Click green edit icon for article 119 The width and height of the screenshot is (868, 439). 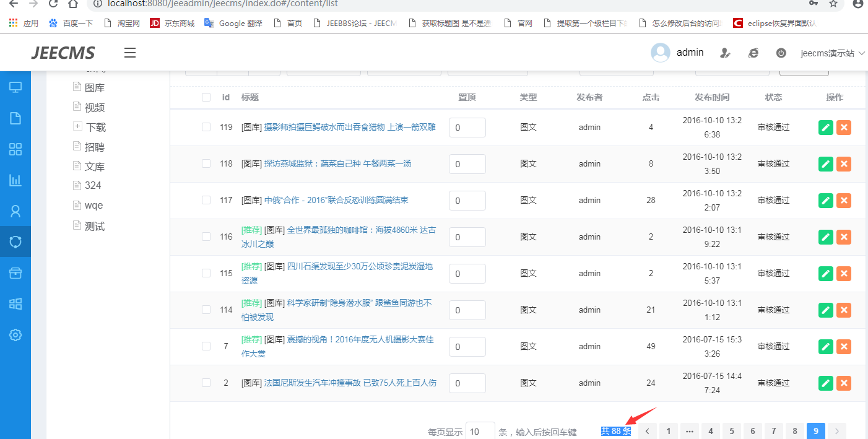click(x=825, y=128)
